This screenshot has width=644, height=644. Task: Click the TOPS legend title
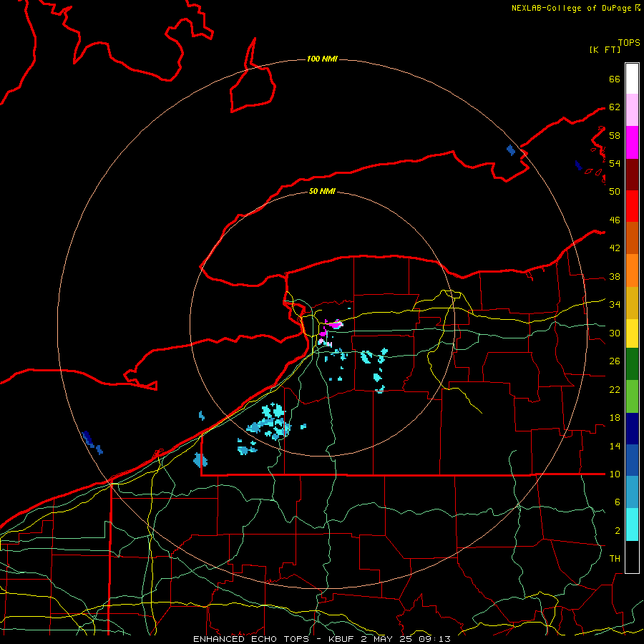629,42
